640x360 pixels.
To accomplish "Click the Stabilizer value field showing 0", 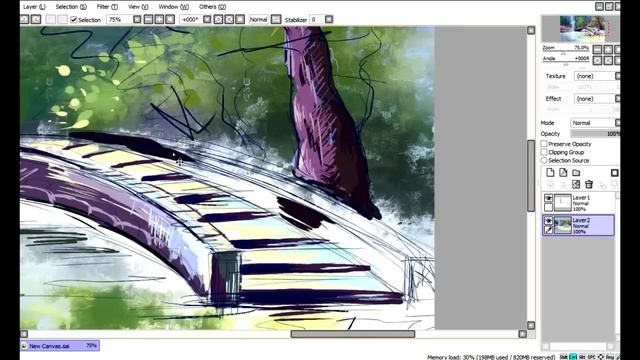I will click(x=317, y=19).
